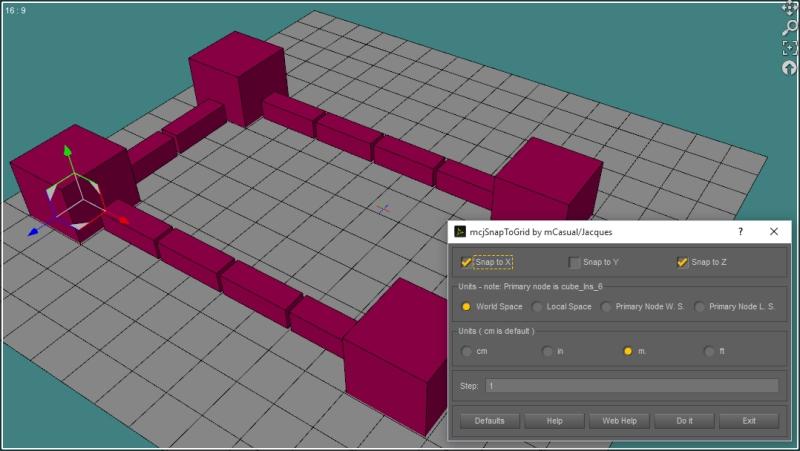Click the dialog question mark help button
Viewport: 800px width, 451px height.
pyautogui.click(x=740, y=232)
